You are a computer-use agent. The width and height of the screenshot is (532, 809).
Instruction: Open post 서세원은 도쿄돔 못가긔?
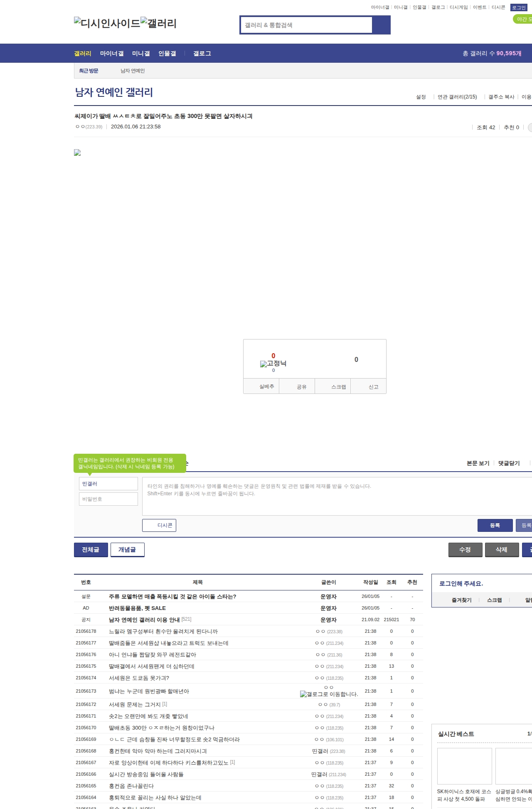pyautogui.click(x=139, y=678)
